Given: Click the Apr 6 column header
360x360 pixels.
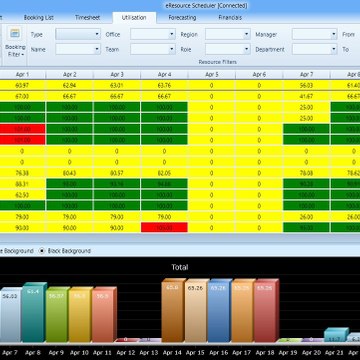Looking at the screenshot, I should coord(259,75).
